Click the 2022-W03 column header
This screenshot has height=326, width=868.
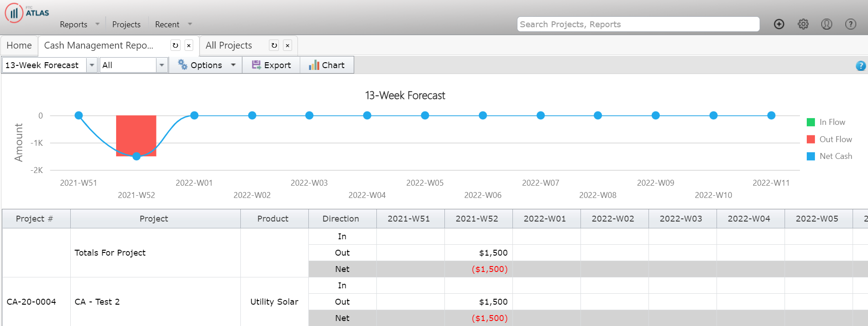click(x=683, y=219)
